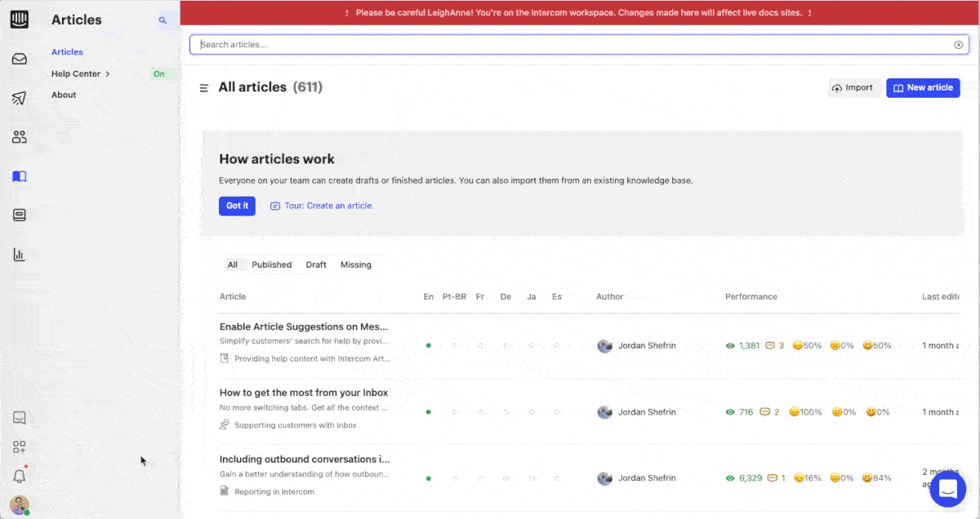Select the Draft filter tab
The image size is (980, 519).
pyautogui.click(x=316, y=265)
